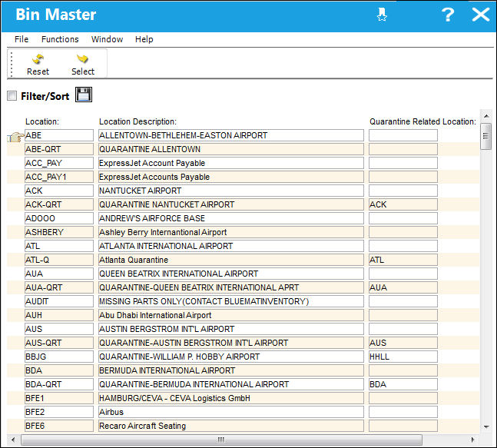Click the Select toolbar icon
Image resolution: width=497 pixels, height=448 pixels.
82,65
